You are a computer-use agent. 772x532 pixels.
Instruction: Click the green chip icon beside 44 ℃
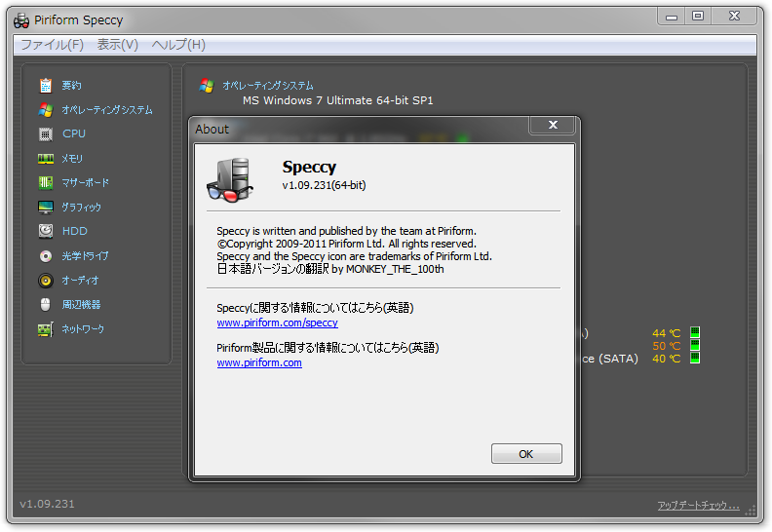coord(695,332)
